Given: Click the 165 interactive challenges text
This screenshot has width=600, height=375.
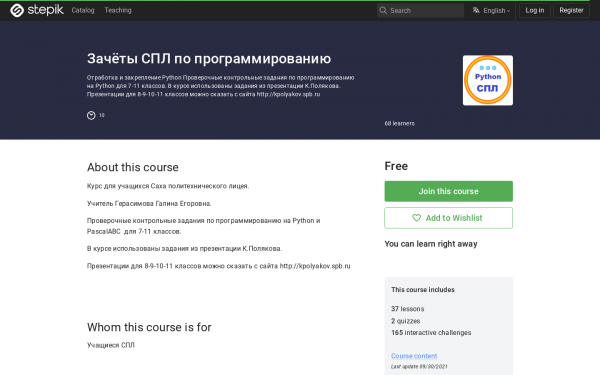Looking at the screenshot, I should click(x=431, y=333).
